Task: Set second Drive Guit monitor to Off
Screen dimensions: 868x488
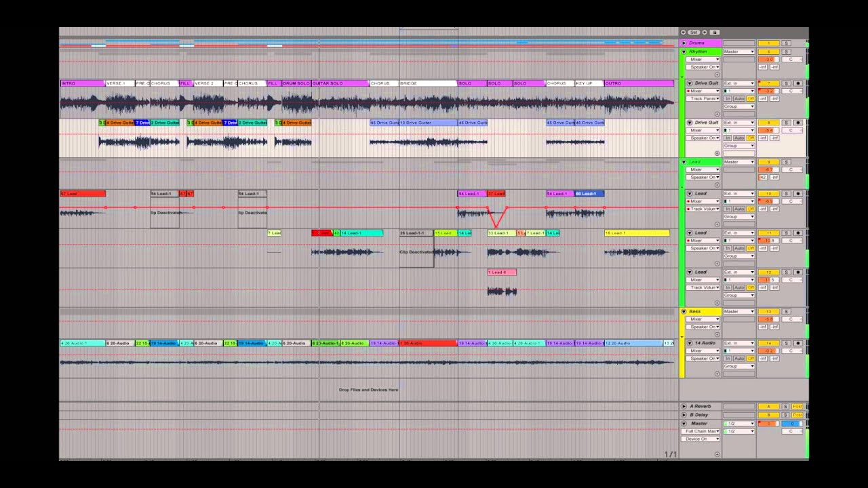Action: 751,138
